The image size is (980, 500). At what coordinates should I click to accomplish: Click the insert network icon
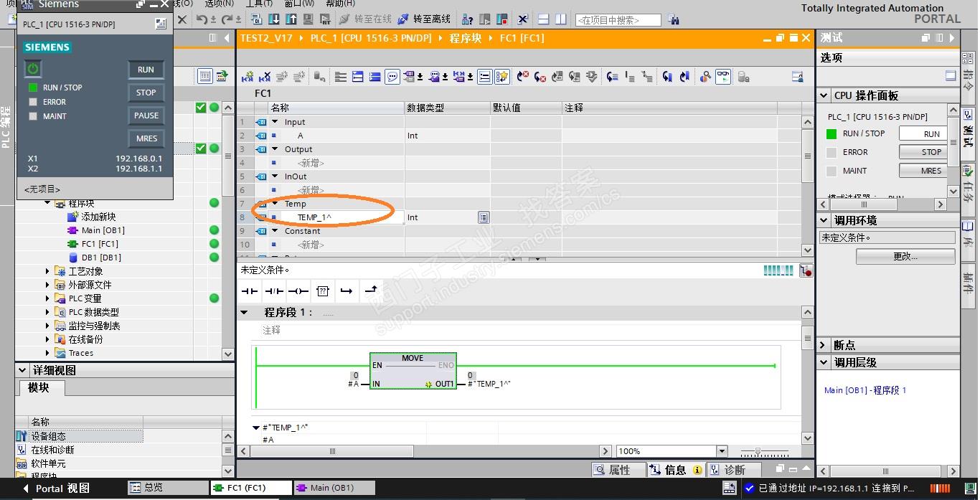click(x=248, y=77)
